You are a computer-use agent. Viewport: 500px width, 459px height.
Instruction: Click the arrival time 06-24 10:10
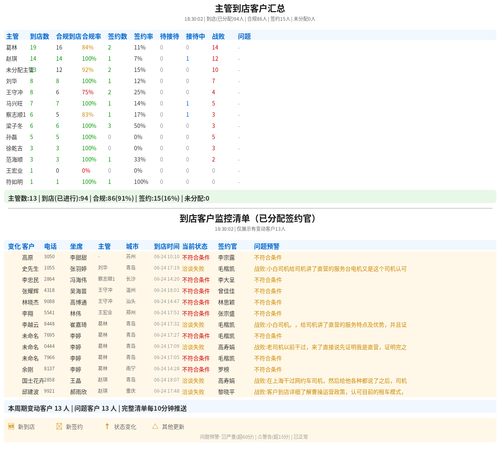tap(167, 257)
